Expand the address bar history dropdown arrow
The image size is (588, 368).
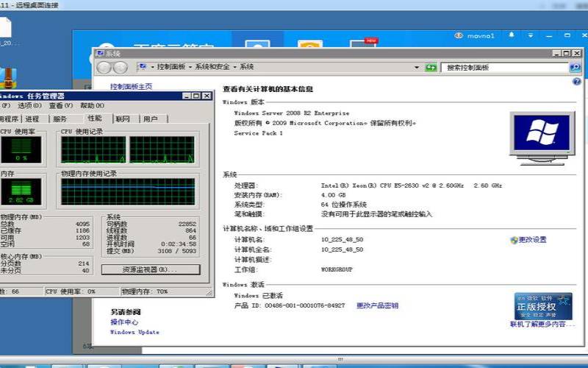pyautogui.click(x=417, y=67)
